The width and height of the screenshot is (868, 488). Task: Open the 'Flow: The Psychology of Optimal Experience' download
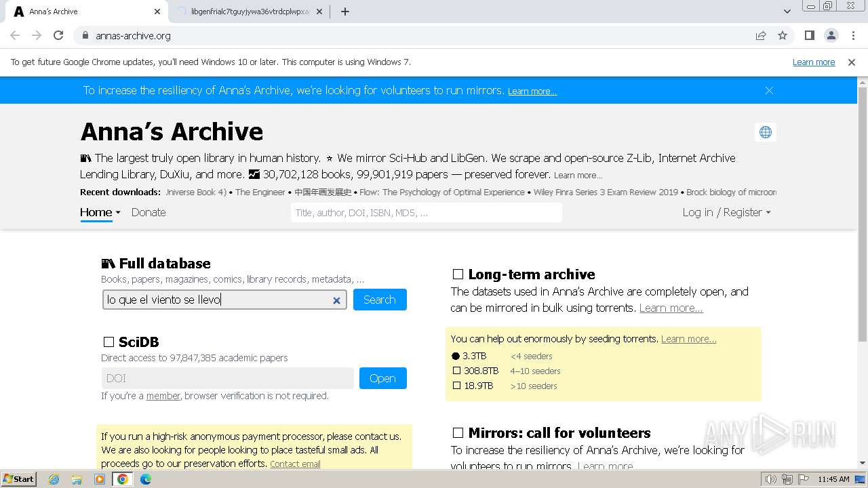click(442, 192)
